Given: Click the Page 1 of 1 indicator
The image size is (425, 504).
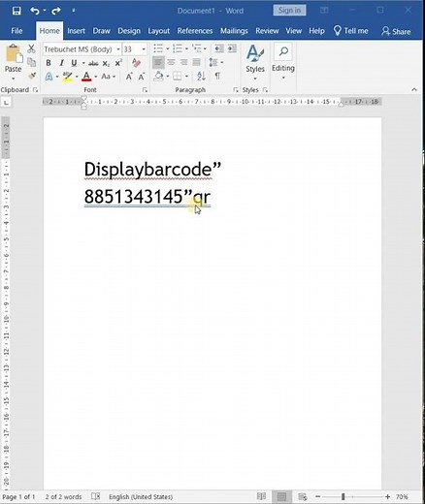Looking at the screenshot, I should pyautogui.click(x=18, y=496).
